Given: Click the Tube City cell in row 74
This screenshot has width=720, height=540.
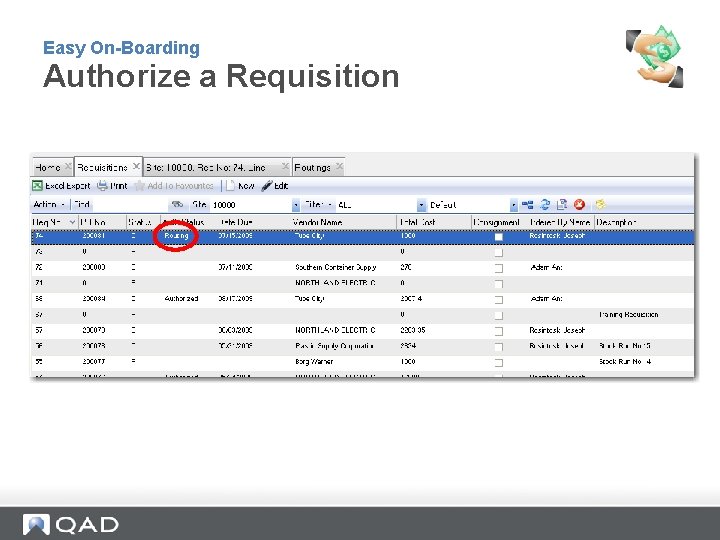Looking at the screenshot, I should pos(309,236).
